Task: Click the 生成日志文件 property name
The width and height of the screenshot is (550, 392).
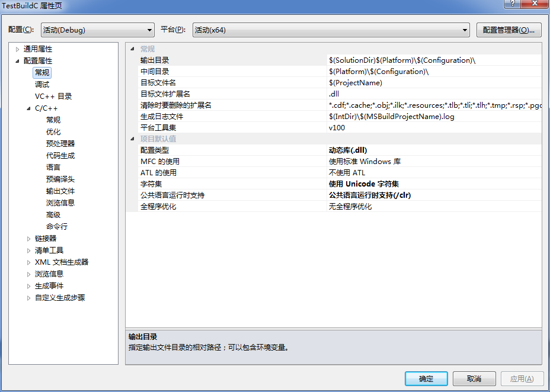Action: [162, 116]
